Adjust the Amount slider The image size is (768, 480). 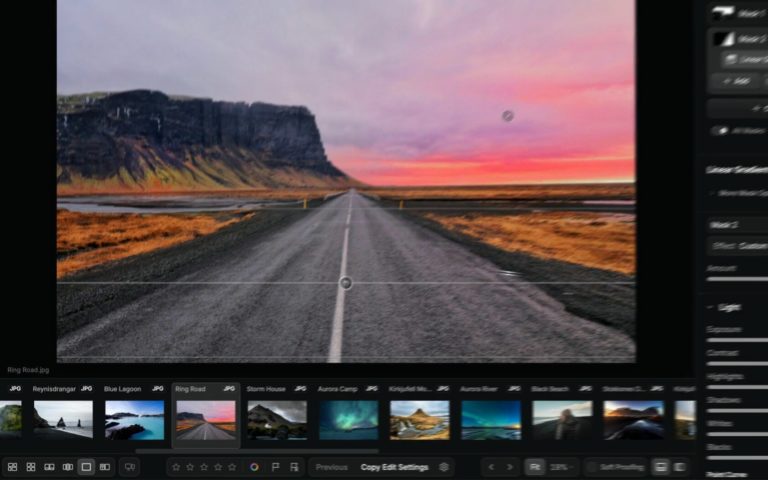(737, 279)
